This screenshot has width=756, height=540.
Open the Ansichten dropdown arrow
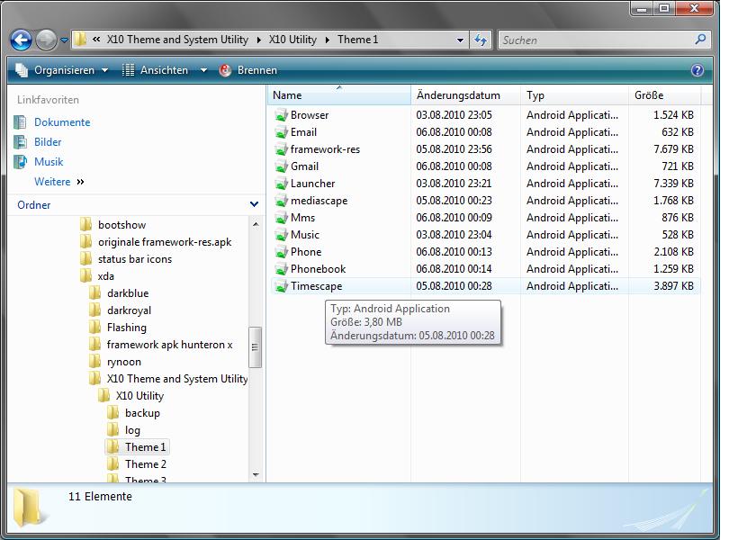(x=203, y=70)
